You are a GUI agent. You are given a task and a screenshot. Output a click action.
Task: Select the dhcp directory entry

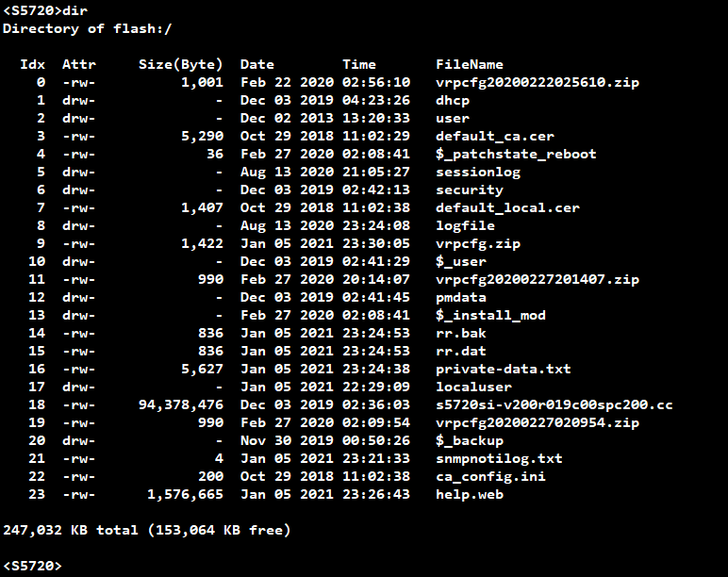(453, 101)
